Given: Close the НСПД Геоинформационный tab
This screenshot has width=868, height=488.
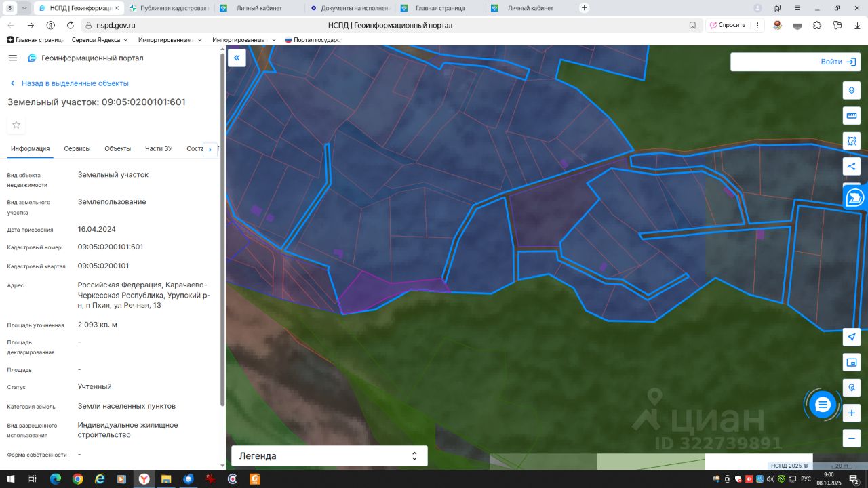Looking at the screenshot, I should click(x=117, y=8).
